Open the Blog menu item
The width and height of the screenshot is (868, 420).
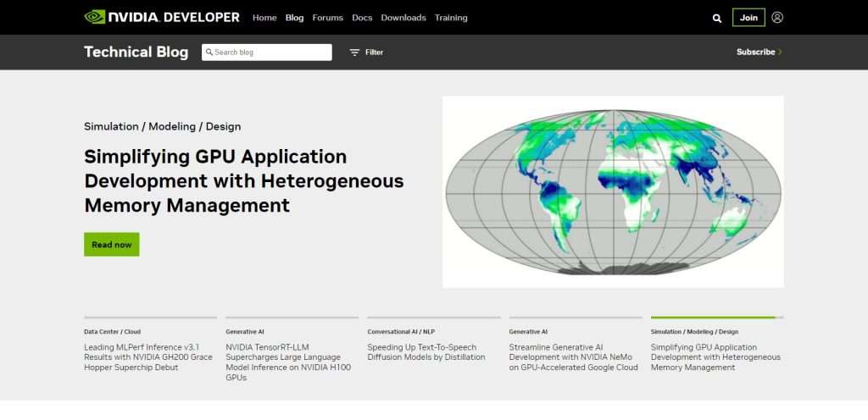[x=294, y=18]
